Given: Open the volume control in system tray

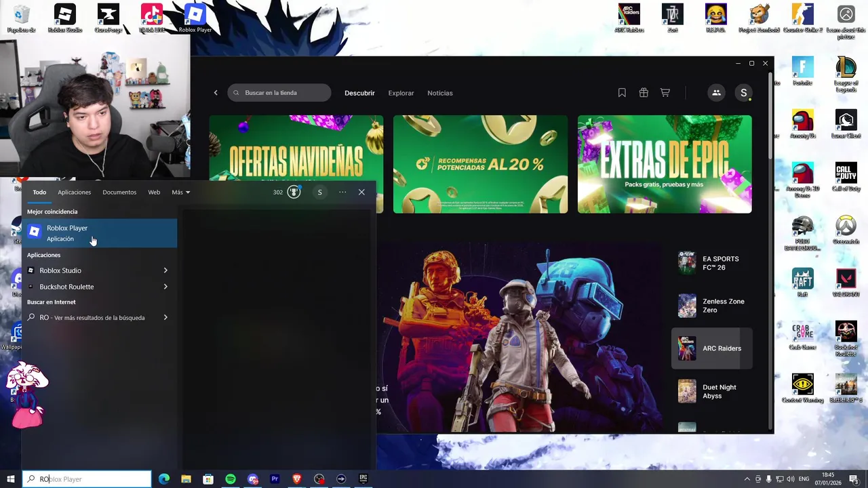Looking at the screenshot, I should pyautogui.click(x=791, y=479).
